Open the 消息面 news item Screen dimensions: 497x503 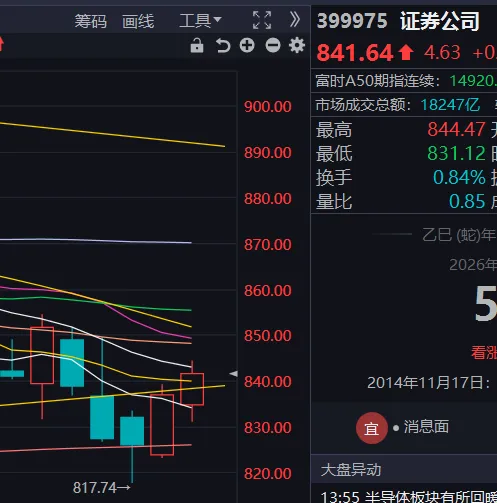(426, 427)
